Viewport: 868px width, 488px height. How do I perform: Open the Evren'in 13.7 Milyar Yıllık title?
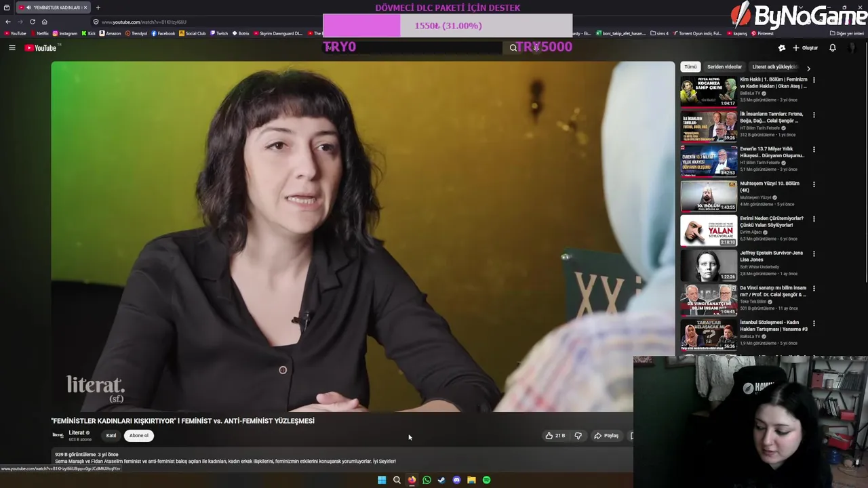coord(772,152)
